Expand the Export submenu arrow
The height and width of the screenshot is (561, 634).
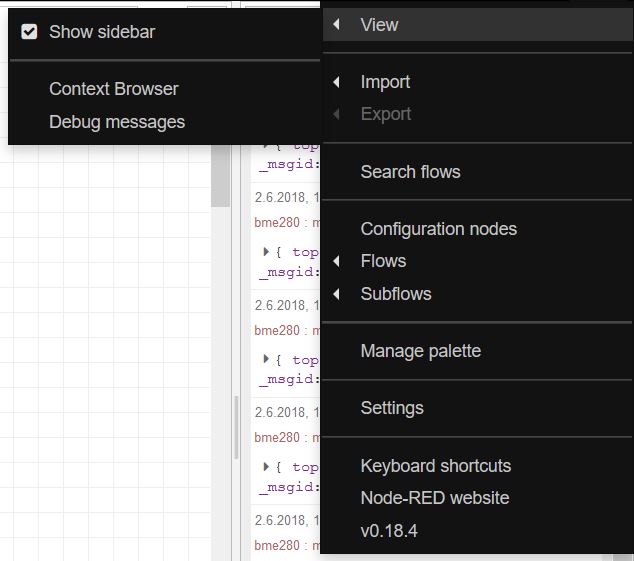pos(336,114)
